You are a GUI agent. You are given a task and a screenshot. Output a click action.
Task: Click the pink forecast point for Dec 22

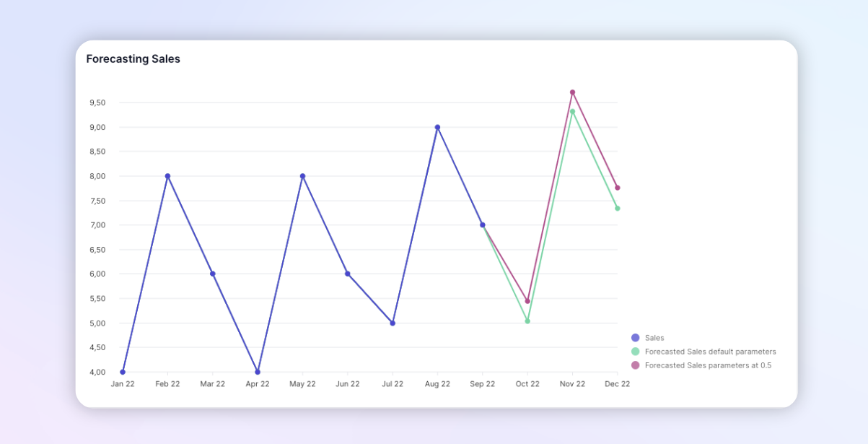(x=618, y=188)
